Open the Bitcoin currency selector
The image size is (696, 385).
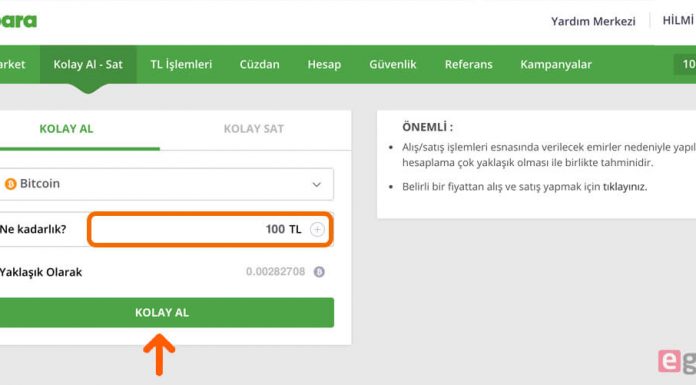(x=166, y=184)
